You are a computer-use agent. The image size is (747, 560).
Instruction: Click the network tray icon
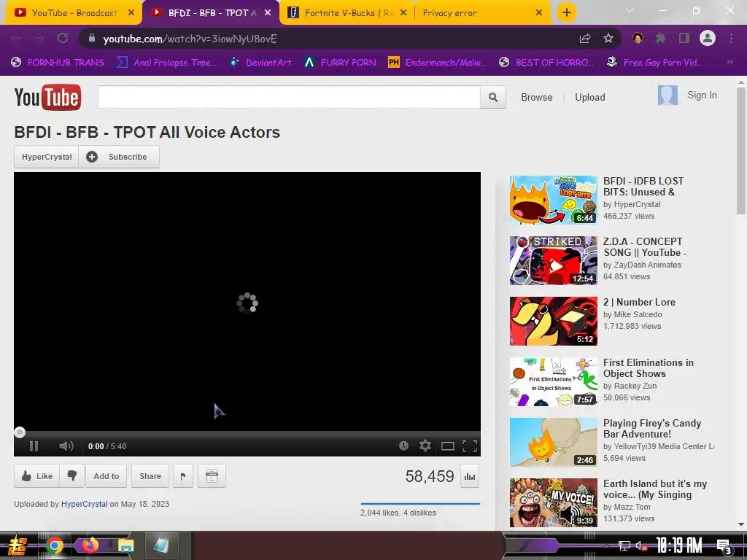pos(624,545)
